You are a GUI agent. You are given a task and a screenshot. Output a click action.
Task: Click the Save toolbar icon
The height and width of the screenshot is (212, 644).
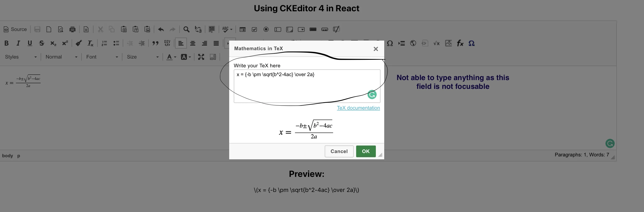pos(37,29)
